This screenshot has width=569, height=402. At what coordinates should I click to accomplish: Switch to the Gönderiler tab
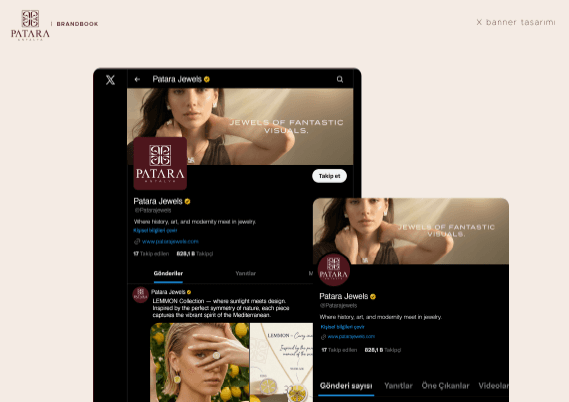[168, 274]
